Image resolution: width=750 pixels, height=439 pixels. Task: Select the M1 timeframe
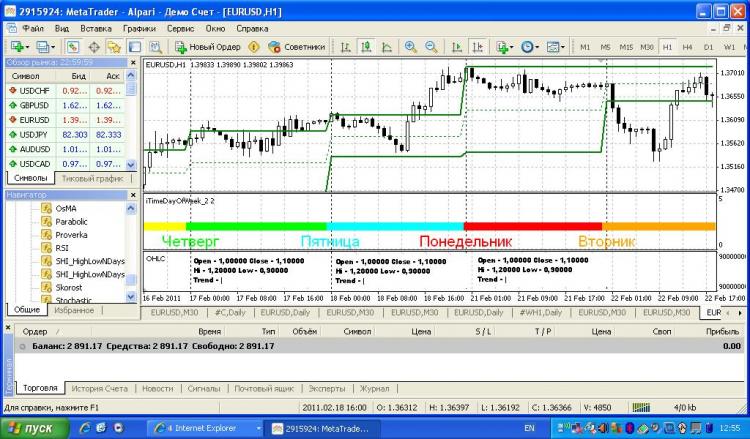[585, 47]
